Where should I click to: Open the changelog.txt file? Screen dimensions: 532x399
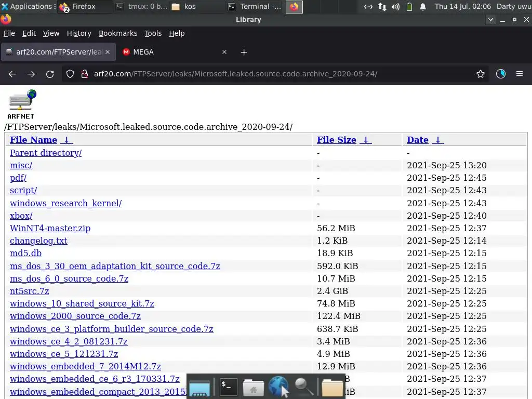[x=38, y=241]
